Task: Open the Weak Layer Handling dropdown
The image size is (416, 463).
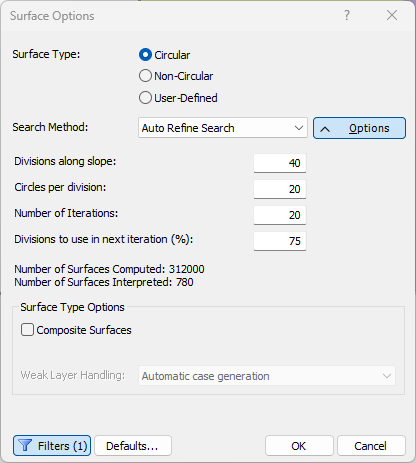Action: coord(267,376)
